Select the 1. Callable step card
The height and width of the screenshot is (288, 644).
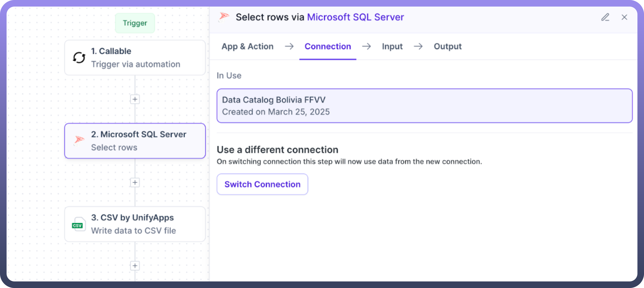tap(135, 58)
